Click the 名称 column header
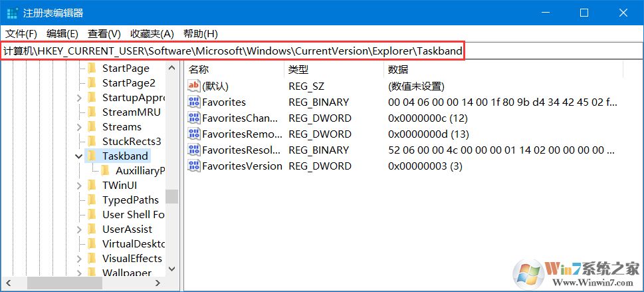This screenshot has height=292, width=644. pyautogui.click(x=199, y=69)
